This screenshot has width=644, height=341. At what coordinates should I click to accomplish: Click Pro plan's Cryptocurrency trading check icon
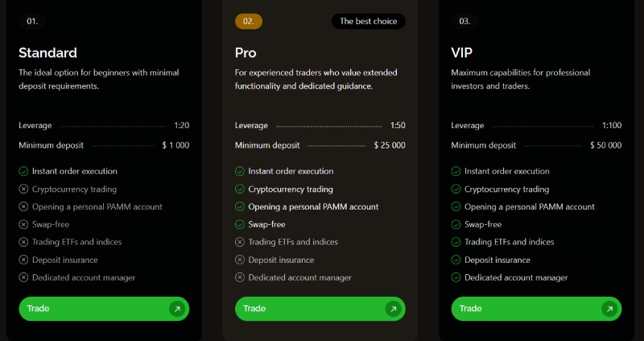[239, 189]
